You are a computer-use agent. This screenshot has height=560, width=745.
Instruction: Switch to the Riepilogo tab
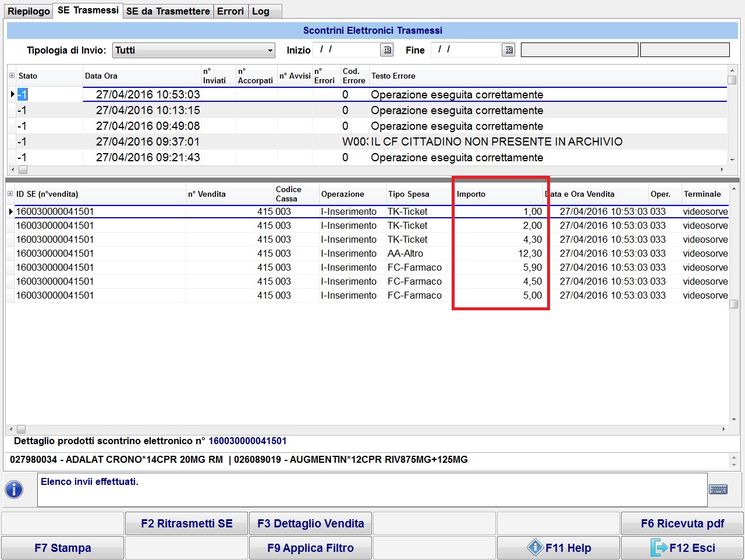tap(29, 11)
